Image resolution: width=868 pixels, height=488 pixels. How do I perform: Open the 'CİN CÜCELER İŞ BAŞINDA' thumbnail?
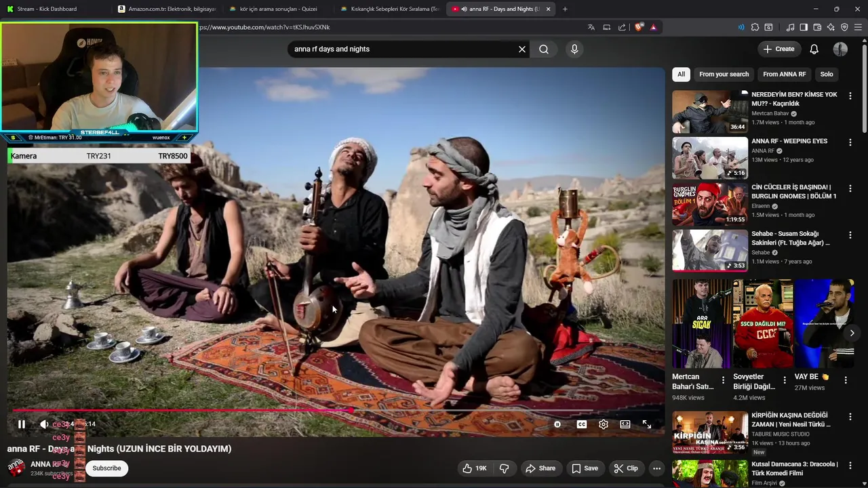709,204
